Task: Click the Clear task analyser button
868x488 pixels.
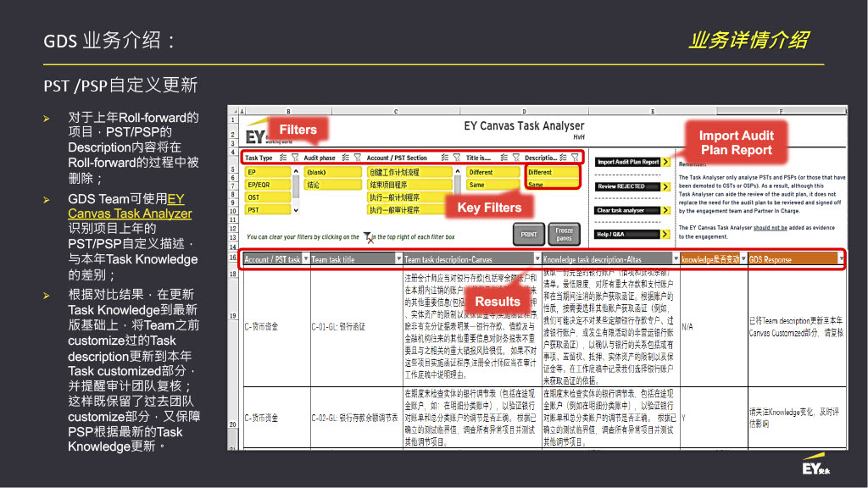Action: (x=632, y=210)
